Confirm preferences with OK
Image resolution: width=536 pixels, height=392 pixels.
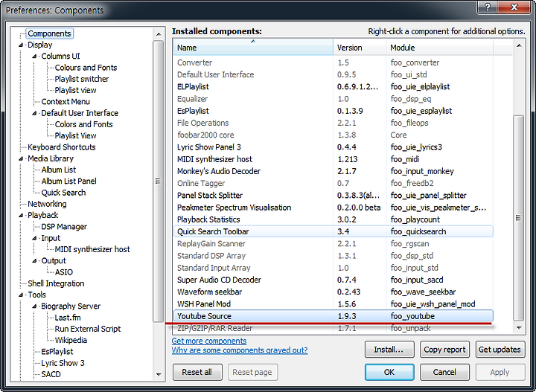click(x=389, y=372)
